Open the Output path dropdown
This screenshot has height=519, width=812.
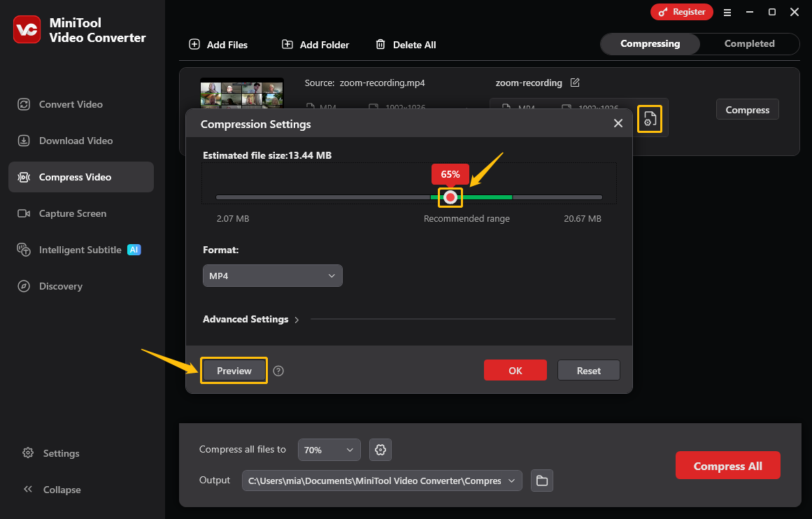(x=381, y=481)
